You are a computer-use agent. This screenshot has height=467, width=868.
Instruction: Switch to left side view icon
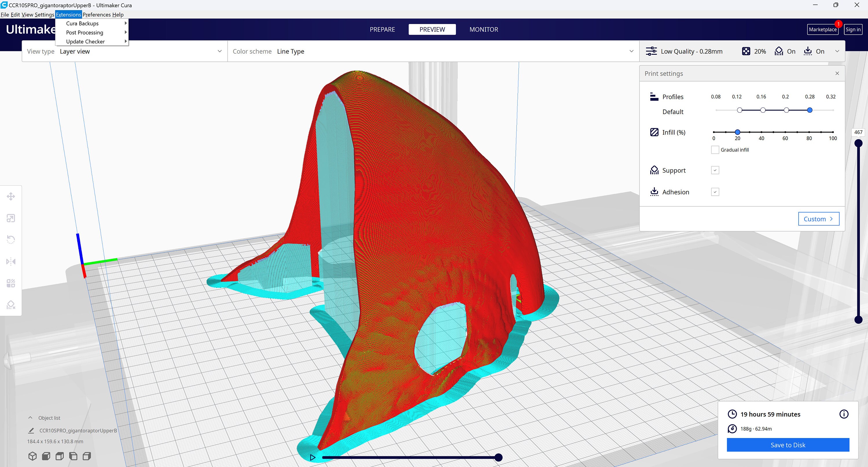click(x=73, y=456)
